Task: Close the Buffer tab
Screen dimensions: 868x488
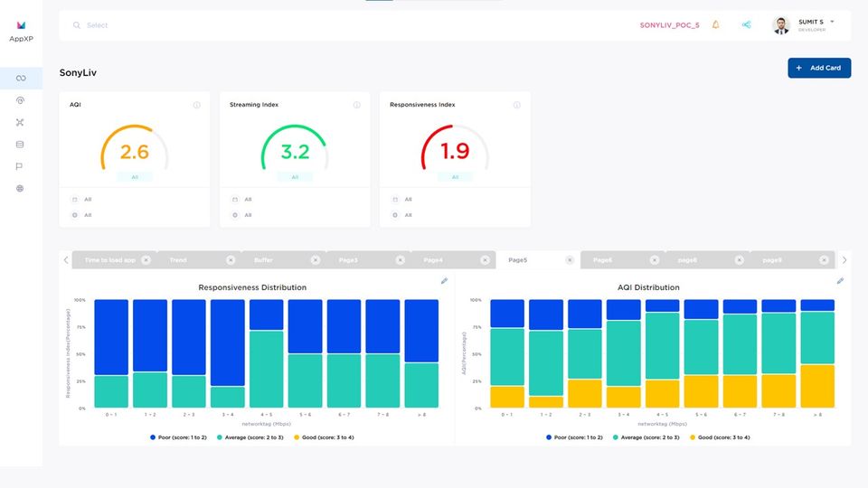Action: 315,260
